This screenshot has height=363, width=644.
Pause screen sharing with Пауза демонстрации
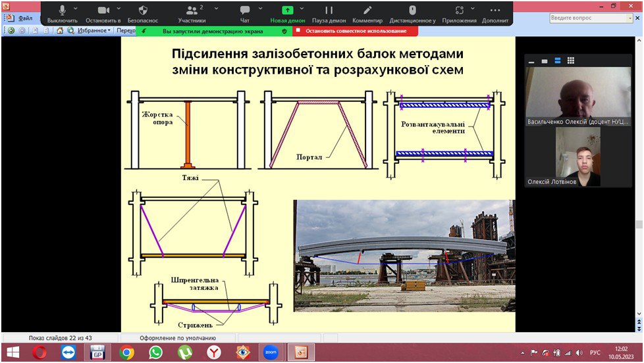coord(329,14)
